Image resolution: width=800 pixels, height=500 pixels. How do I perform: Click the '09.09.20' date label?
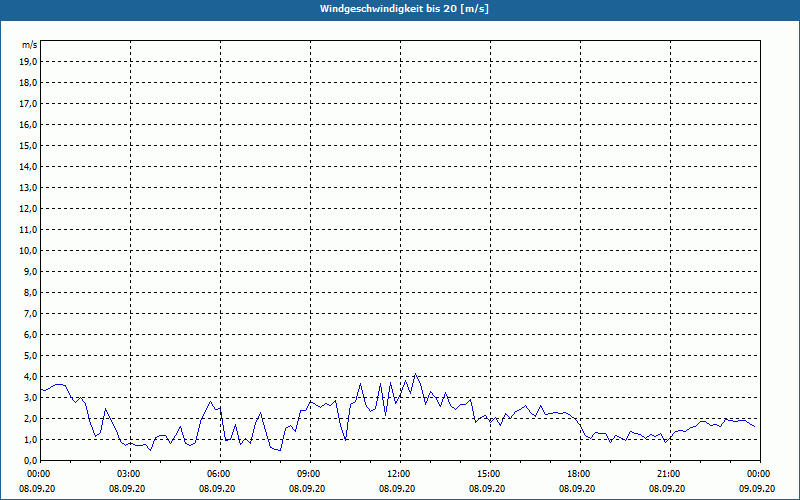point(757,489)
